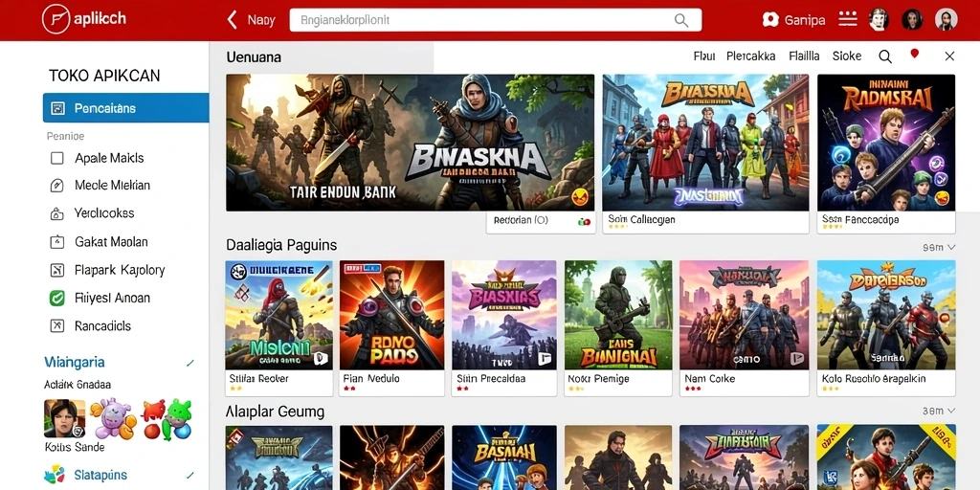Open the Binaskna group of characters card

(x=705, y=143)
